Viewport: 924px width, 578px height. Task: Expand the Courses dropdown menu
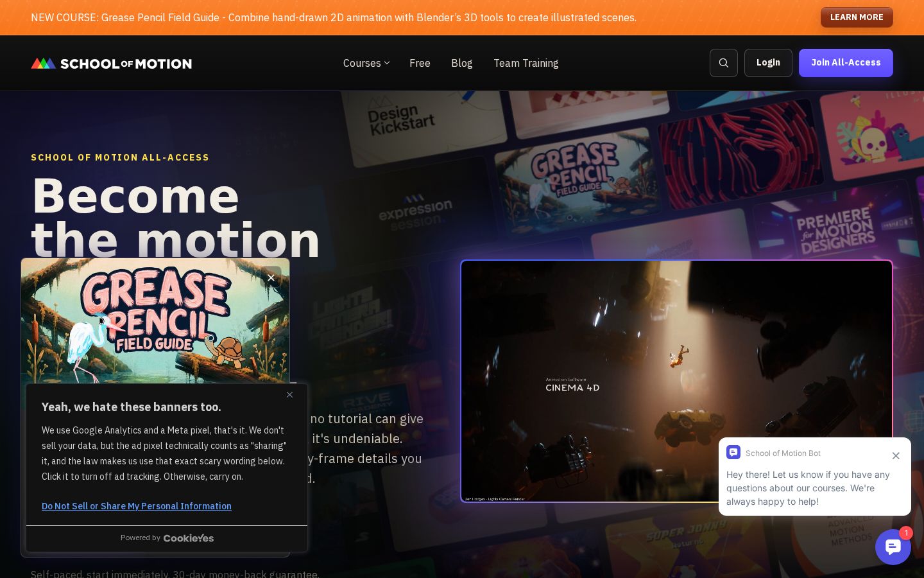pos(366,63)
